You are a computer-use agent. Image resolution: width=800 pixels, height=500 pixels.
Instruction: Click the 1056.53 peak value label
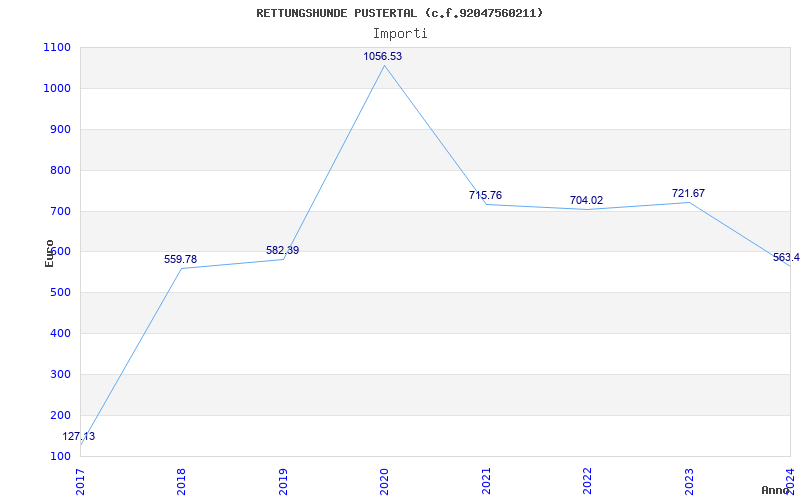[x=383, y=57]
